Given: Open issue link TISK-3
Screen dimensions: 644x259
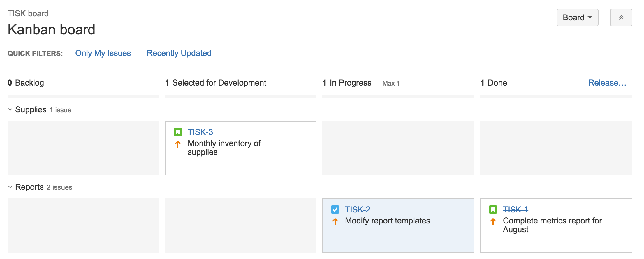Looking at the screenshot, I should tap(200, 132).
